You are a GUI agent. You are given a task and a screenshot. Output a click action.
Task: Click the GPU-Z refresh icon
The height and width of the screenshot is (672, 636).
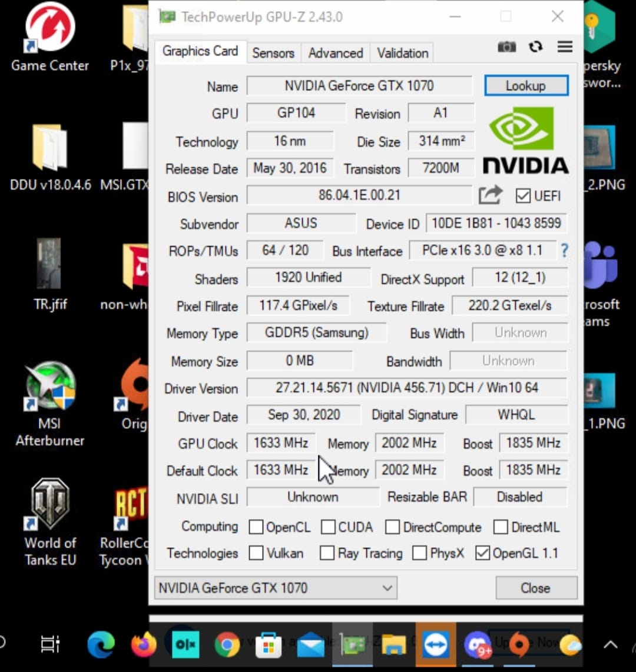535,46
